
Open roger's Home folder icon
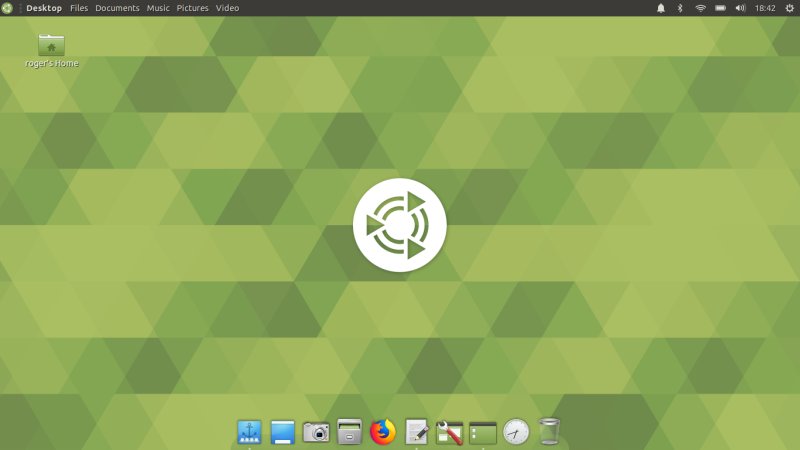52,51
